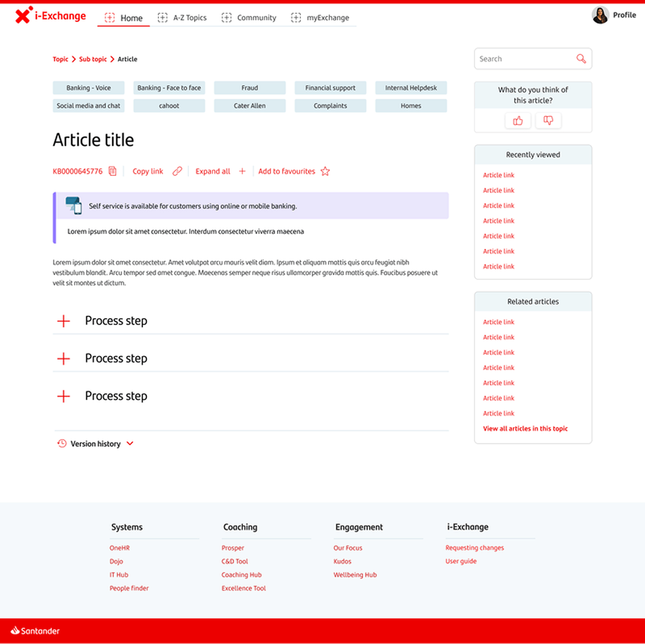Open Prosper footer link
This screenshot has height=644, width=645.
(x=233, y=548)
